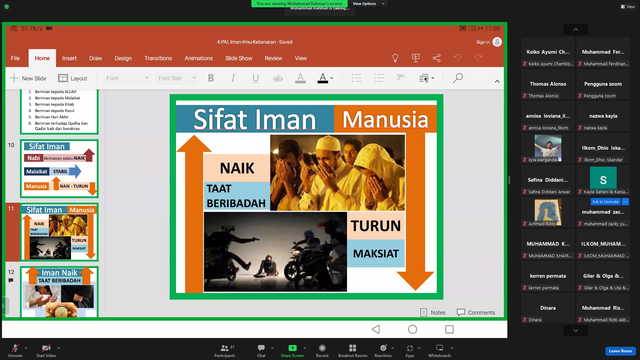Switch to the Home tab

(42, 58)
